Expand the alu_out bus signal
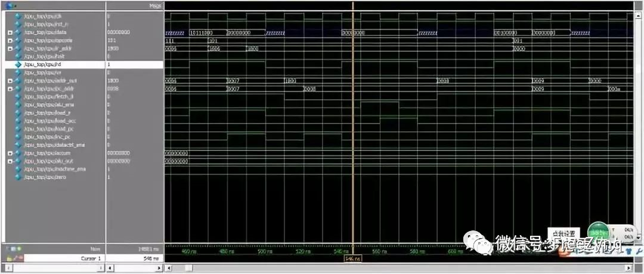The height and width of the screenshot is (274, 644). 10,161
